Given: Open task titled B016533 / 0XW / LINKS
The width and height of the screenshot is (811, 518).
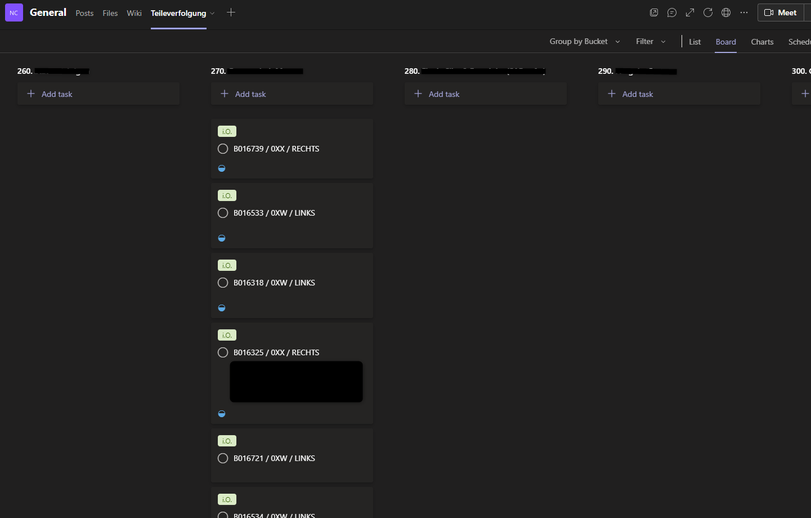Looking at the screenshot, I should click(x=274, y=213).
